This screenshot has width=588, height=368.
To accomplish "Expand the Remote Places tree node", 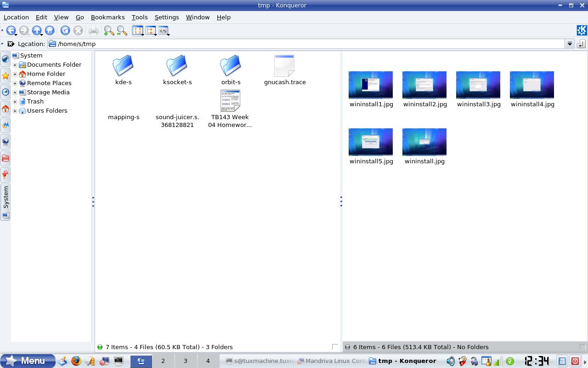I will pos(15,83).
